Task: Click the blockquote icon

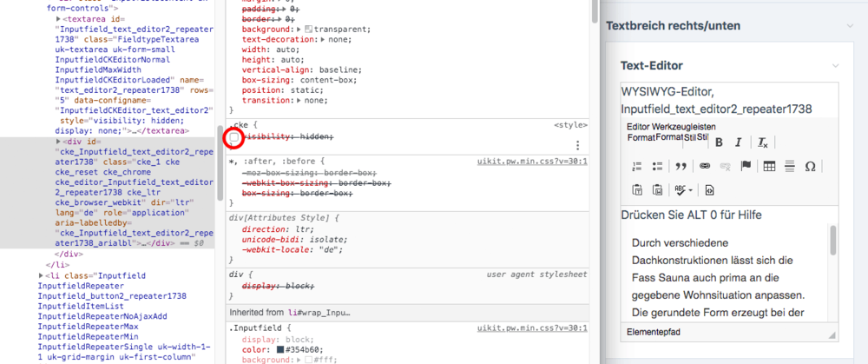Action: pos(681,166)
